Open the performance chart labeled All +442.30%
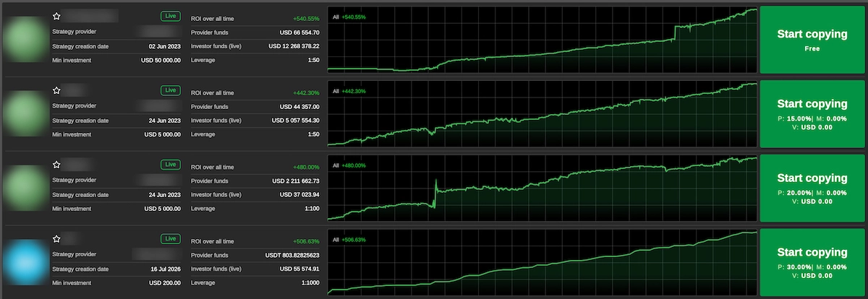The height and width of the screenshot is (299, 868). pos(542,113)
